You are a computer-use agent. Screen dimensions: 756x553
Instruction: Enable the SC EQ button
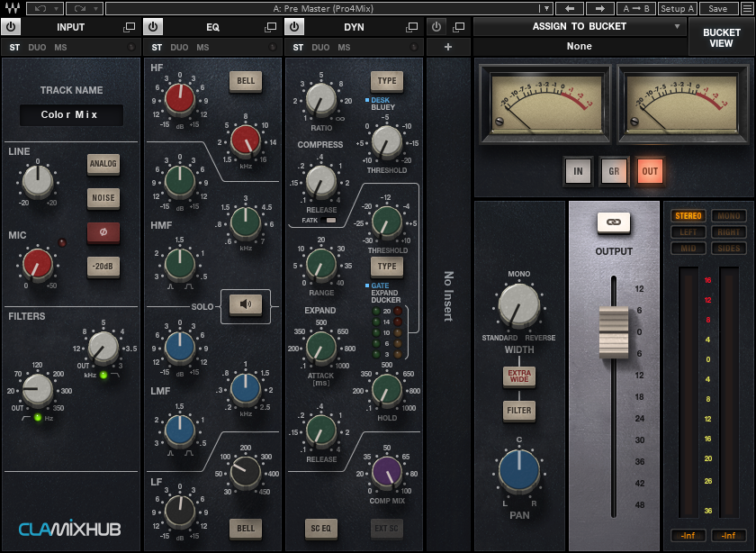(x=320, y=529)
